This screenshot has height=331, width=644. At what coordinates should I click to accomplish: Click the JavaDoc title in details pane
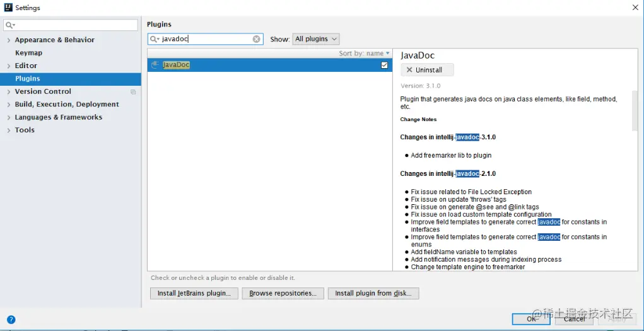point(418,55)
